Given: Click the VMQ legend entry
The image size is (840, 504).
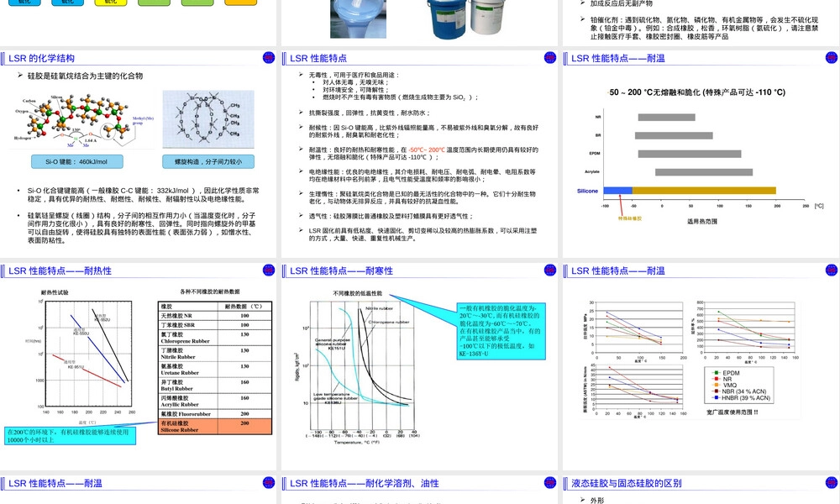Looking at the screenshot, I should pyautogui.click(x=724, y=385).
